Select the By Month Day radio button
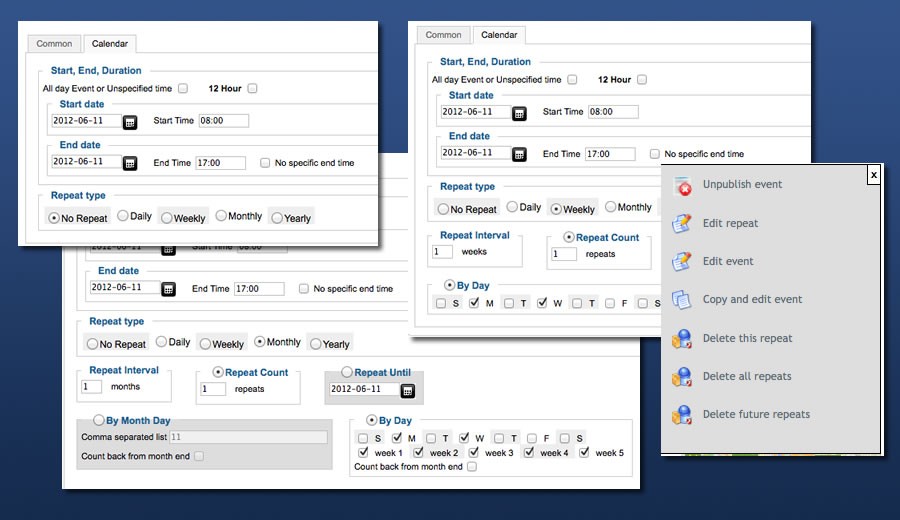 coord(99,421)
